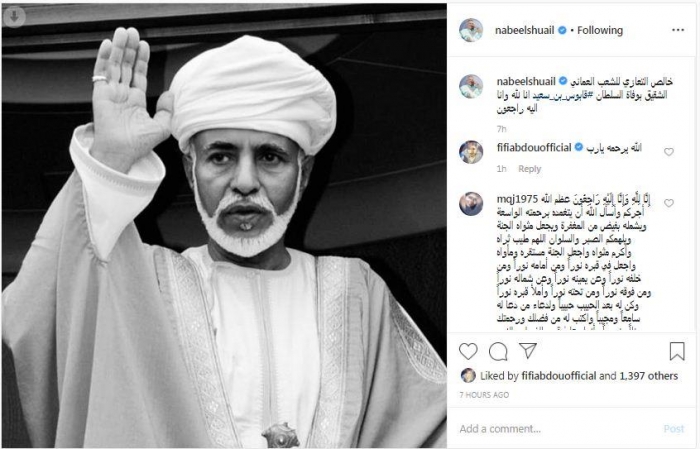The height and width of the screenshot is (449, 700).
Task: Save the post with the bookmark icon
Action: tap(677, 351)
